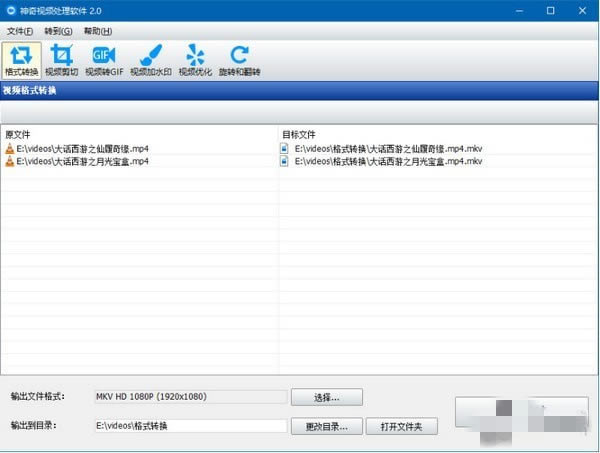Click the 原文件 column header
The image size is (600, 453).
coord(18,135)
